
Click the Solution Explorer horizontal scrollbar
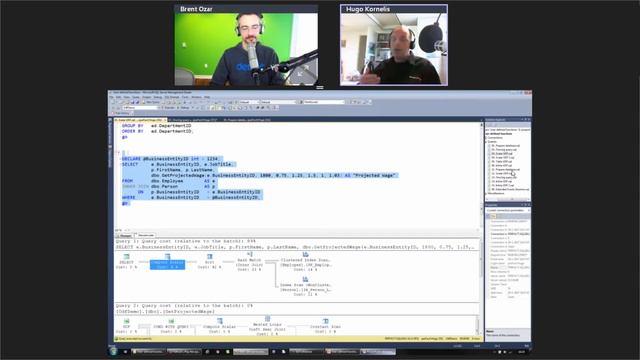pos(507,199)
